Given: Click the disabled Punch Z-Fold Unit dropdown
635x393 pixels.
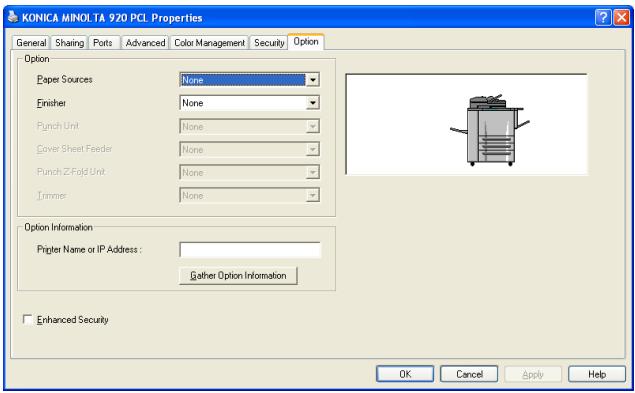Looking at the screenshot, I should (x=249, y=173).
